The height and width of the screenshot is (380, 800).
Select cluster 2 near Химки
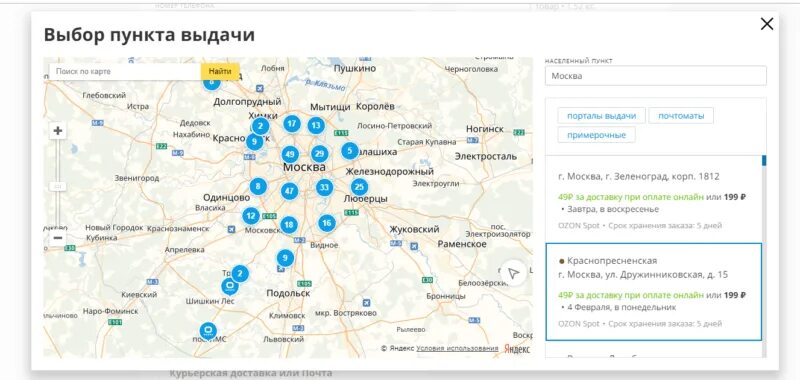pos(260,126)
